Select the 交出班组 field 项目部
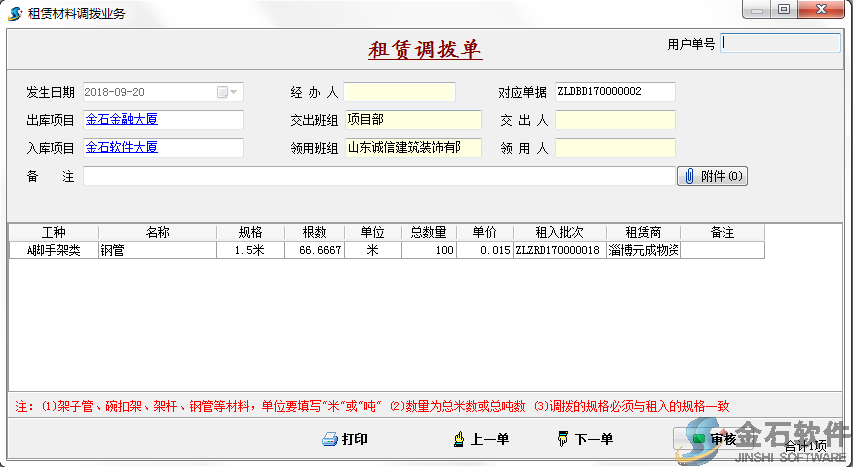 pos(412,120)
